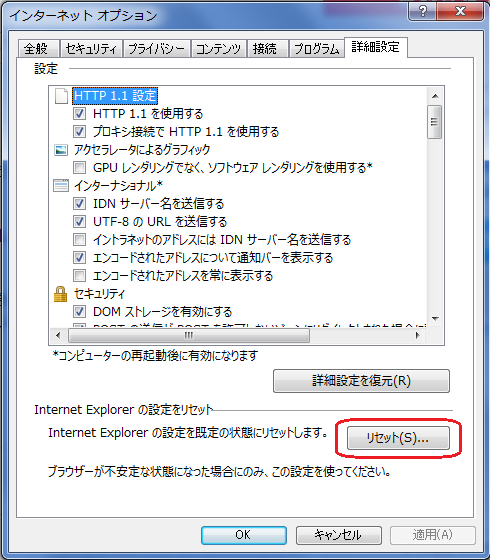Click the settings list scroll-down arrow

(435, 318)
